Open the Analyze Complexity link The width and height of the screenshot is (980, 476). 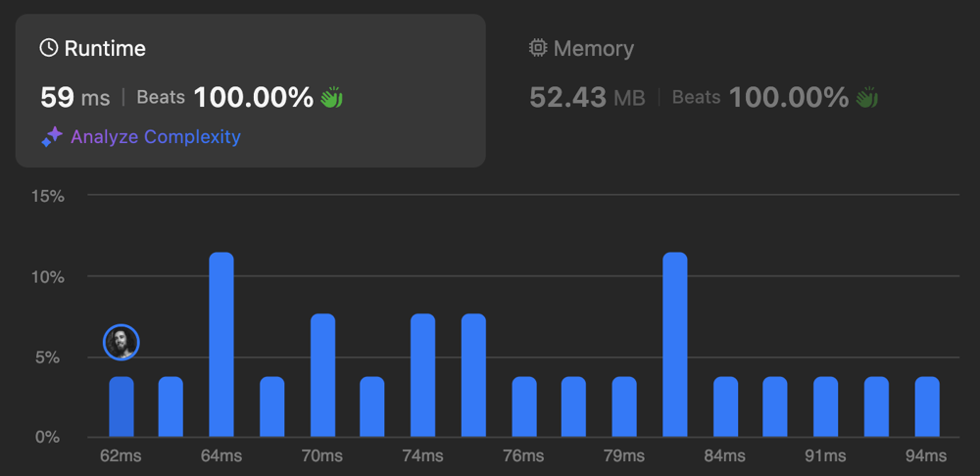[155, 137]
